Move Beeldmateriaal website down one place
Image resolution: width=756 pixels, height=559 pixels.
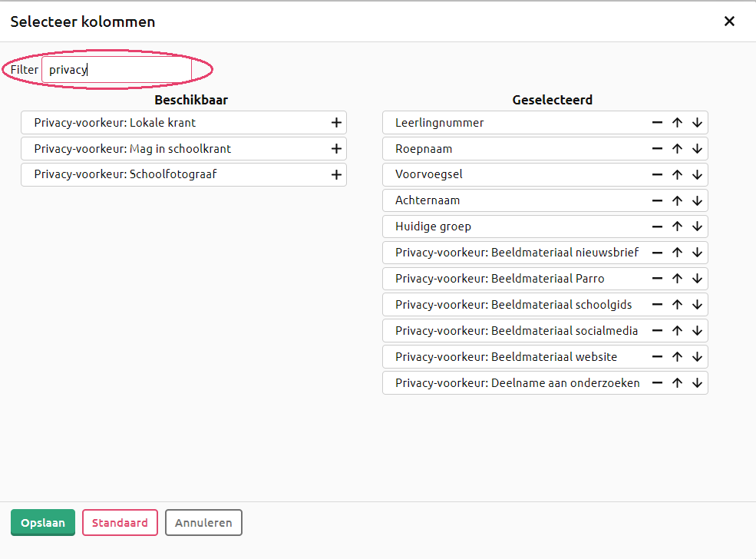[697, 356]
